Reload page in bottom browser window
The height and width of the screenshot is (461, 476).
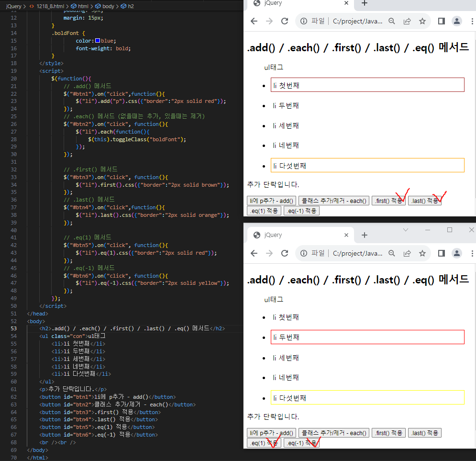click(x=285, y=253)
